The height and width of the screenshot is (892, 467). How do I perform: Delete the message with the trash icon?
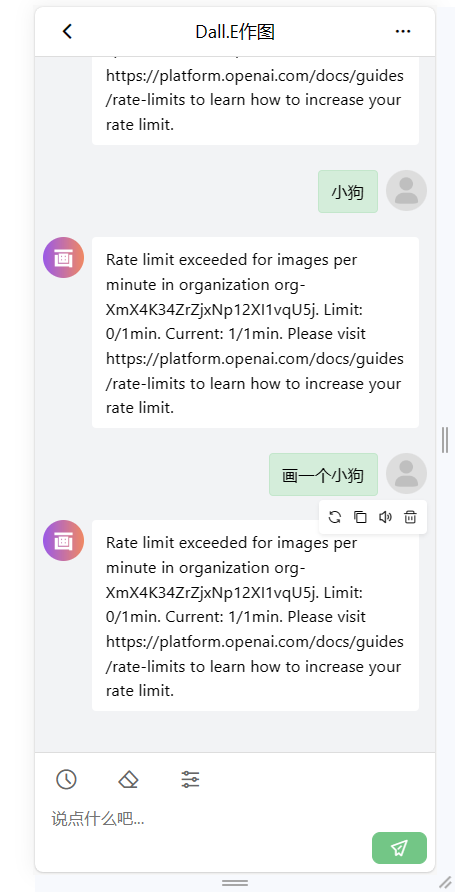click(410, 517)
